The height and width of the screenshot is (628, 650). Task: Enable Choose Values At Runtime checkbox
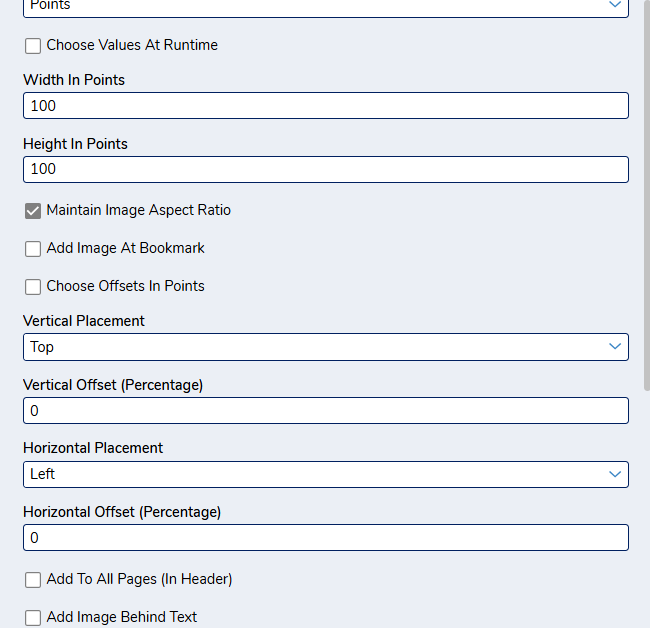coord(33,46)
